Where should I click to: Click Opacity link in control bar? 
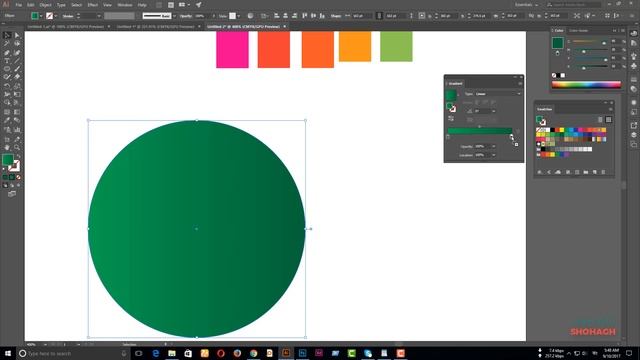point(186,16)
